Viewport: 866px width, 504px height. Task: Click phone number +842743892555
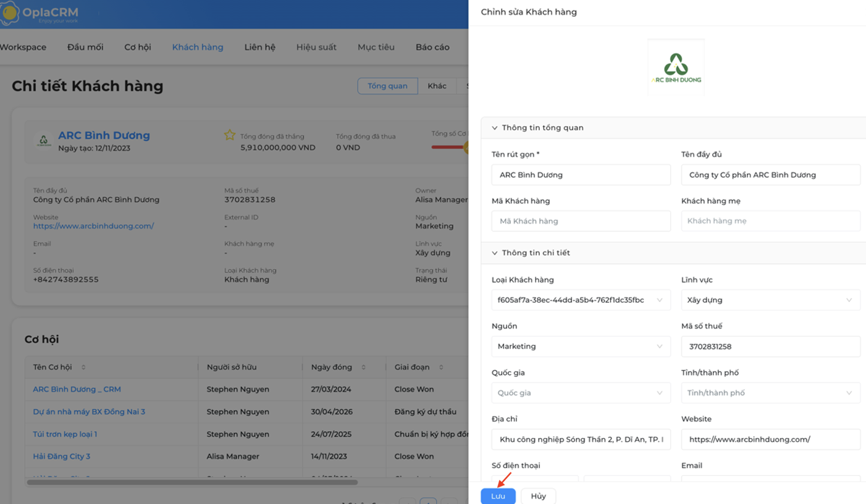tap(65, 279)
